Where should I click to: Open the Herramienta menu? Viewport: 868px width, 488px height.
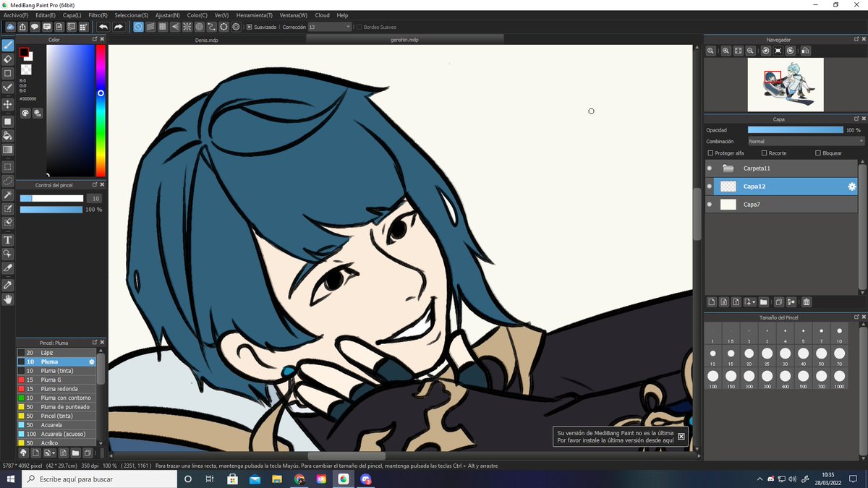[255, 15]
